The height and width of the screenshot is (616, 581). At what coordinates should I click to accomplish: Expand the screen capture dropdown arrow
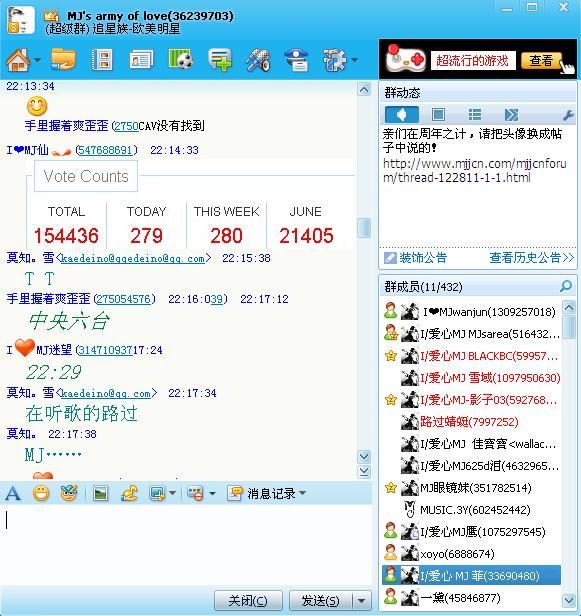(x=172, y=493)
